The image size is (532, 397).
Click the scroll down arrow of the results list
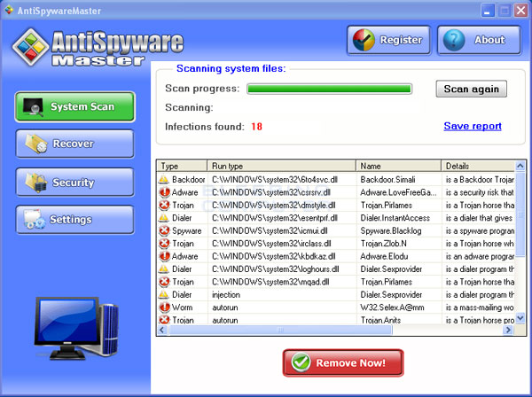[520, 318]
